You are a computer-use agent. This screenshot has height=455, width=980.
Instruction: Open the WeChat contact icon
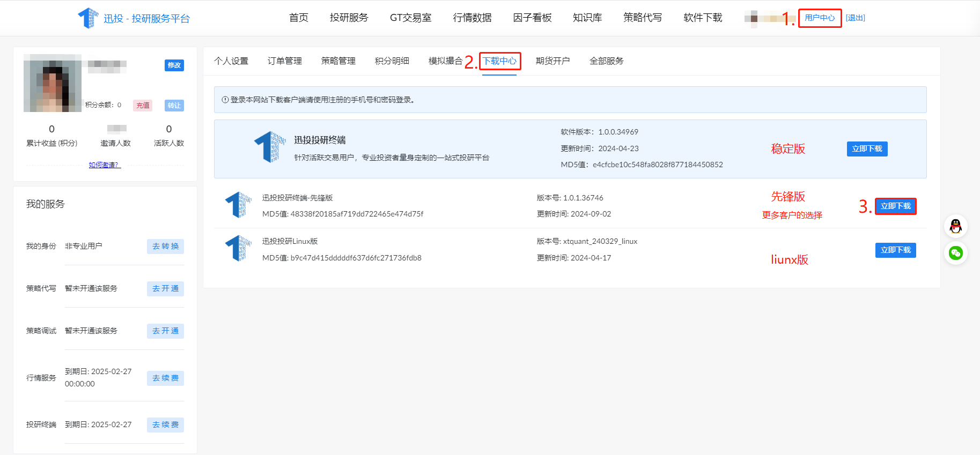pos(956,253)
